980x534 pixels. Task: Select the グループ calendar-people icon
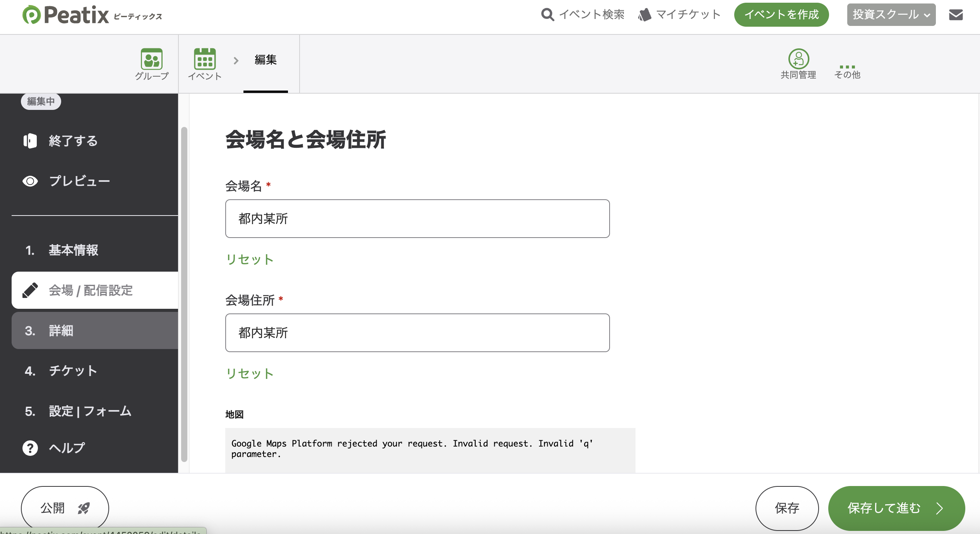coord(152,59)
